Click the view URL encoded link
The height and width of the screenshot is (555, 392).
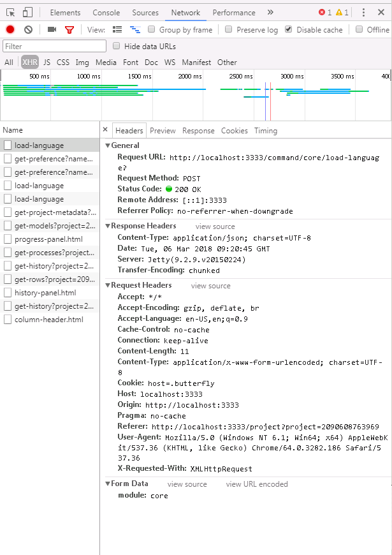pos(257,484)
